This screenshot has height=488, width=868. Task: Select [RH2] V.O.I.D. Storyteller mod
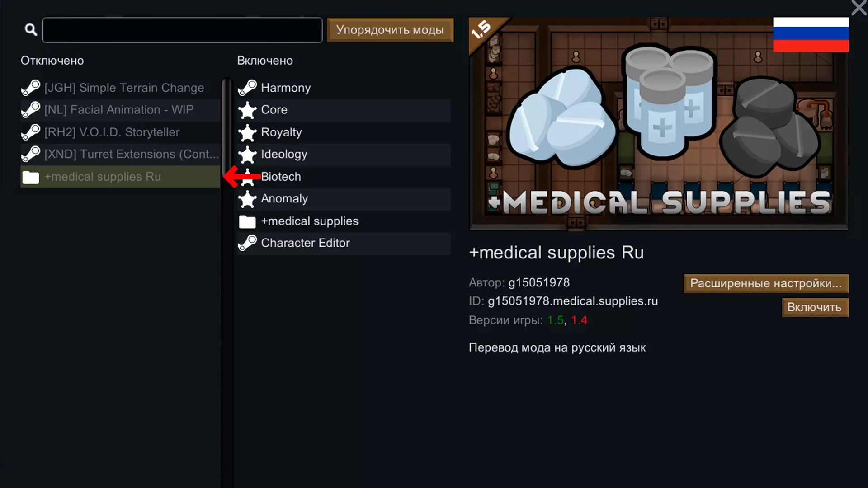click(x=120, y=132)
